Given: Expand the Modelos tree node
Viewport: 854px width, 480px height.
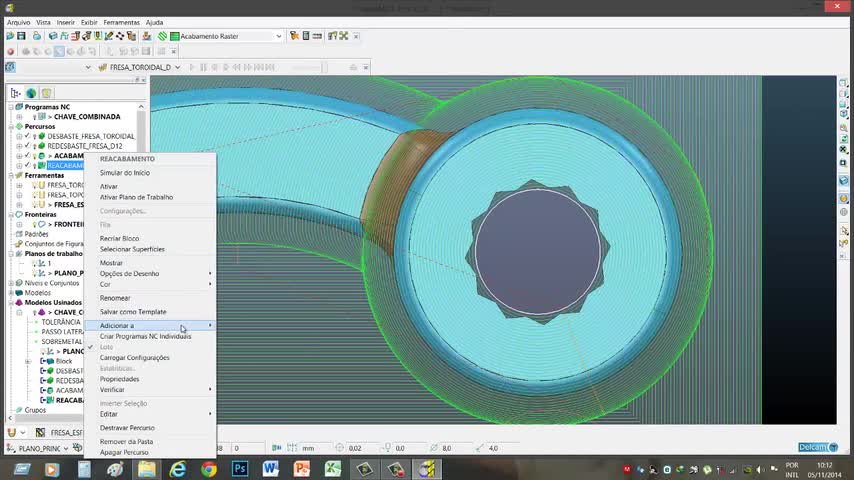Looking at the screenshot, I should [x=11, y=293].
